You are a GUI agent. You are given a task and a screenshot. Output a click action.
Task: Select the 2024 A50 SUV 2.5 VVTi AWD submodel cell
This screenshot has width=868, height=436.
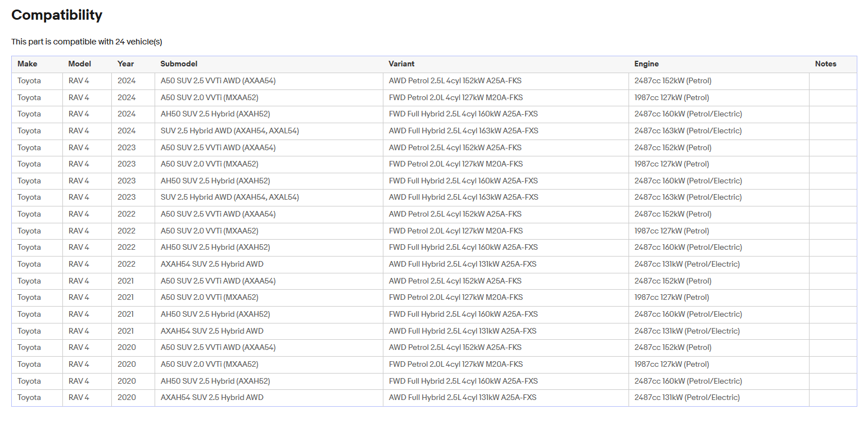tap(269, 81)
